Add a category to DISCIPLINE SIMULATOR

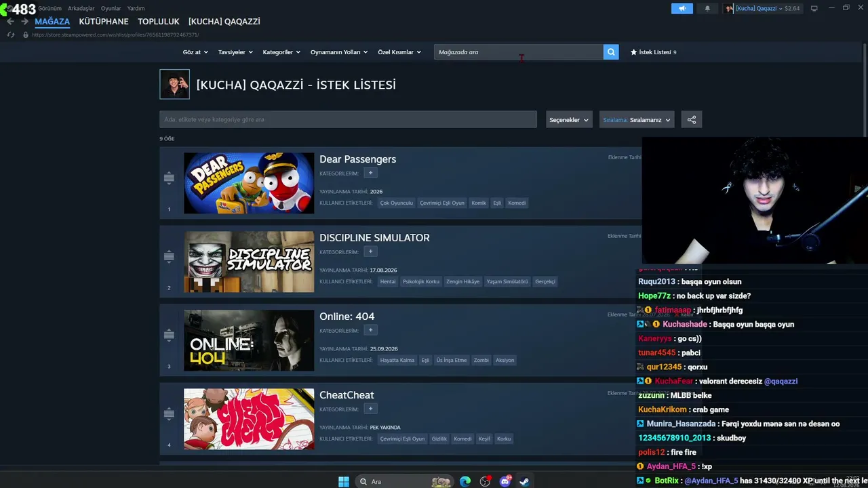pyautogui.click(x=370, y=251)
